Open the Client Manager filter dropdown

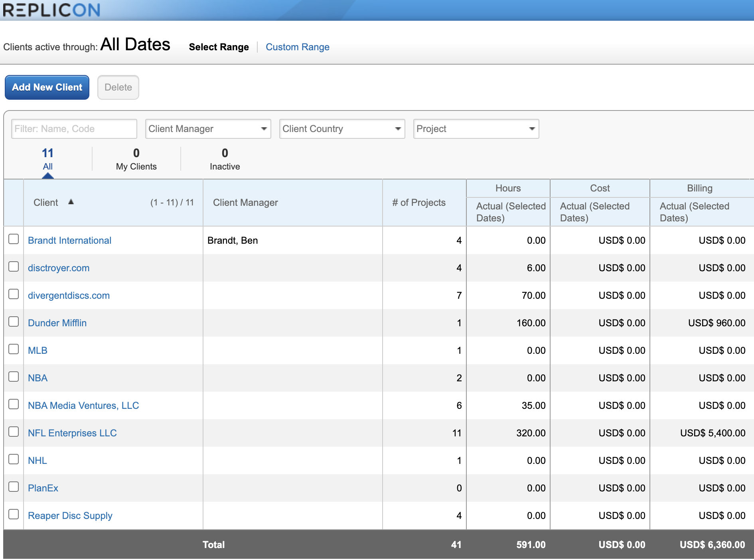(x=208, y=129)
